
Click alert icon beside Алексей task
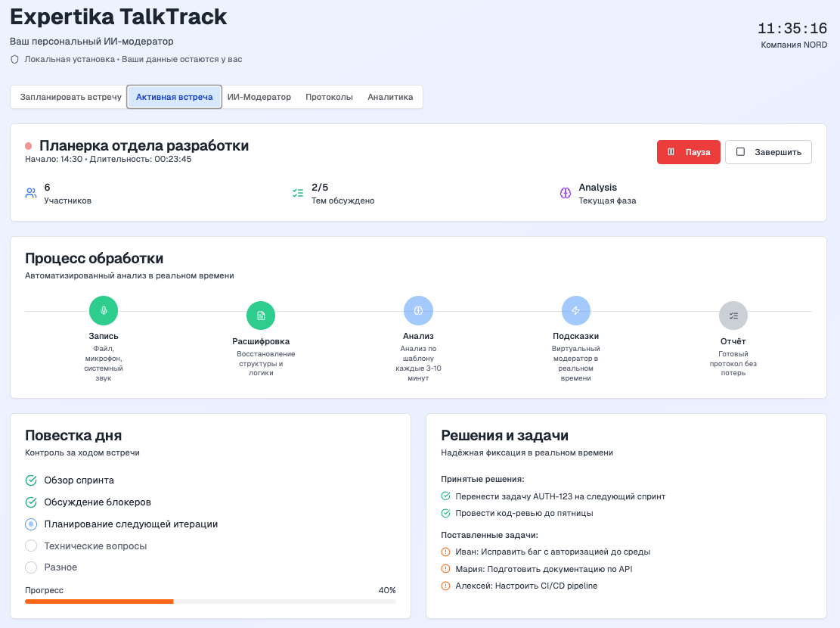pos(446,586)
